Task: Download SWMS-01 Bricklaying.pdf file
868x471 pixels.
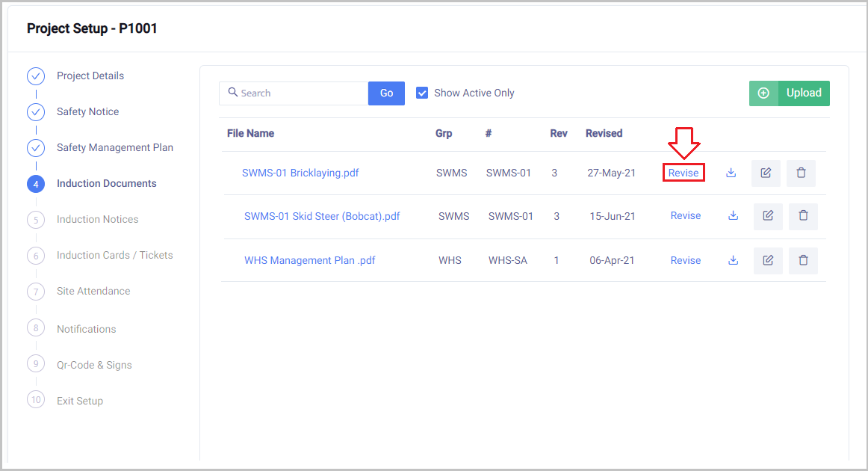Action: click(731, 173)
